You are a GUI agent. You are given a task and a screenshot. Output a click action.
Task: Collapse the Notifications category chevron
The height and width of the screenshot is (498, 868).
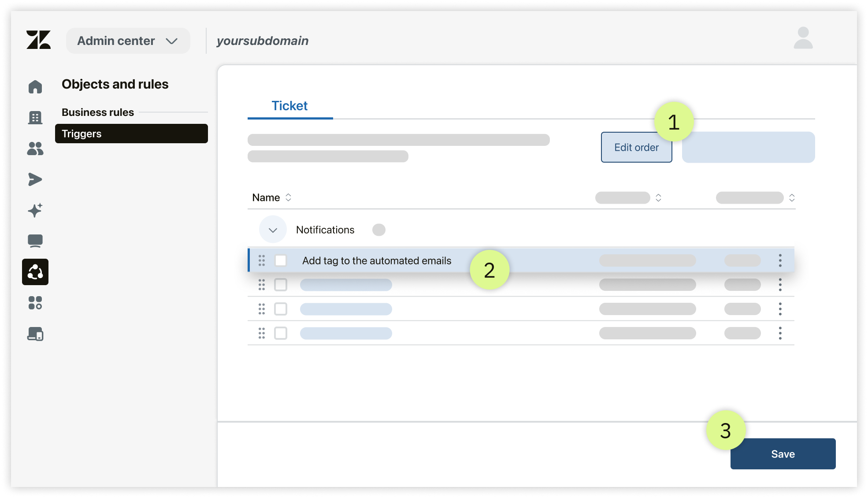pyautogui.click(x=273, y=230)
